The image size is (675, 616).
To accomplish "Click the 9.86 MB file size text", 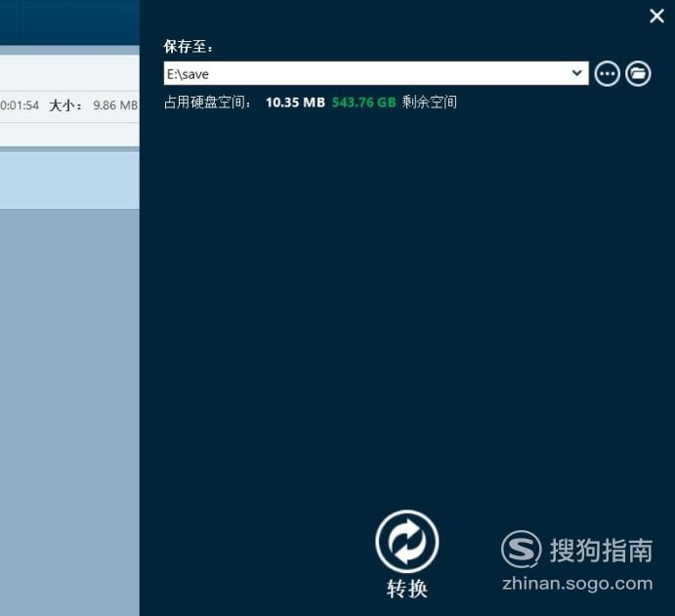I will coord(115,105).
